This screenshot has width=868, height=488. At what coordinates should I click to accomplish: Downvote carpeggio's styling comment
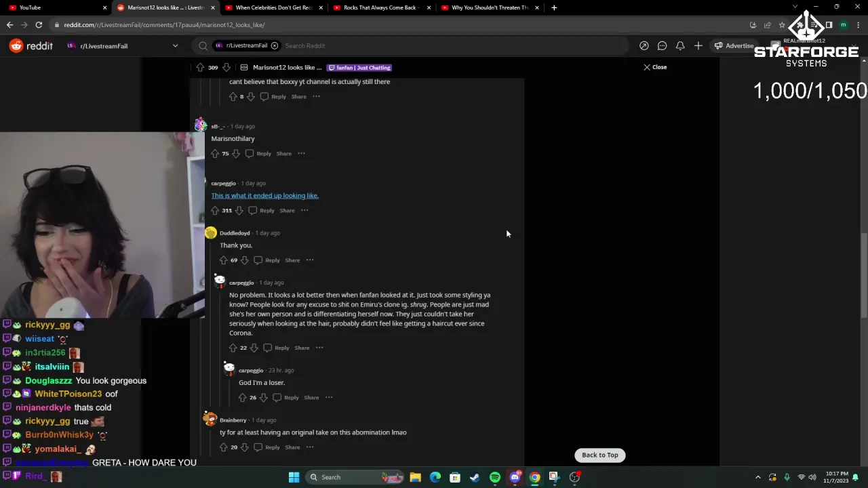[254, 348]
